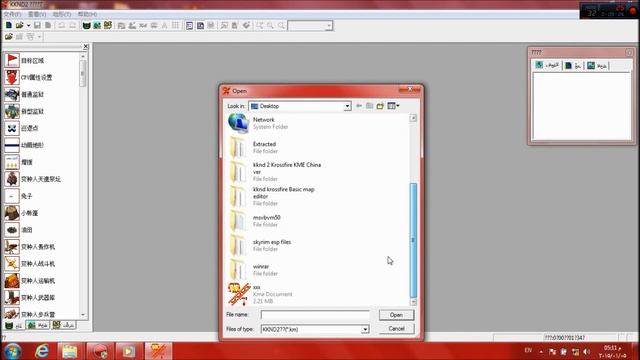
Task: Select the kknd krossfire Basic map editor folder
Action: [x=272, y=196]
